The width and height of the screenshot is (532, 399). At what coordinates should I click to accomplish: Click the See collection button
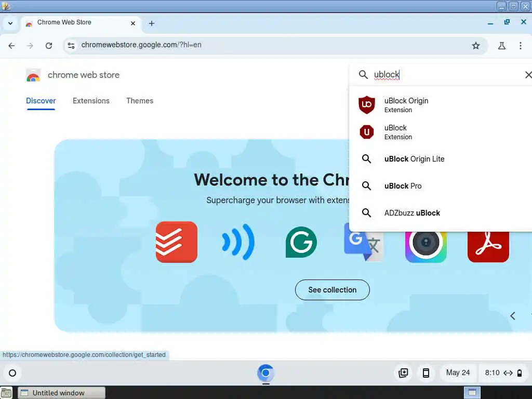pos(332,290)
